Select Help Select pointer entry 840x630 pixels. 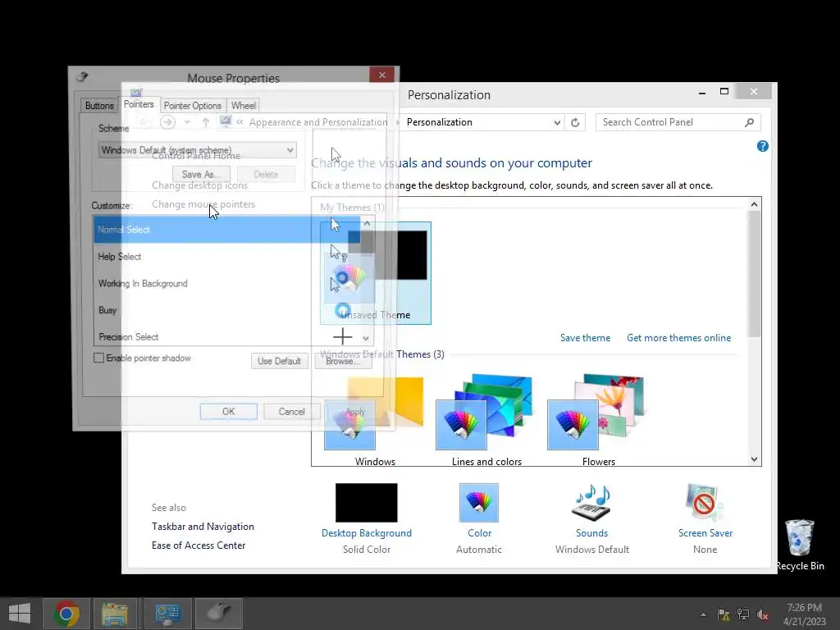(228, 257)
